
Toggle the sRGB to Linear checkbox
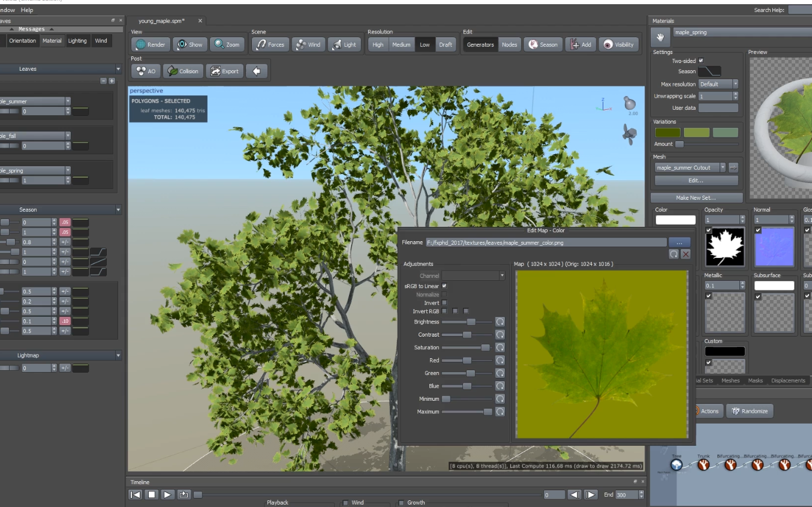(444, 286)
